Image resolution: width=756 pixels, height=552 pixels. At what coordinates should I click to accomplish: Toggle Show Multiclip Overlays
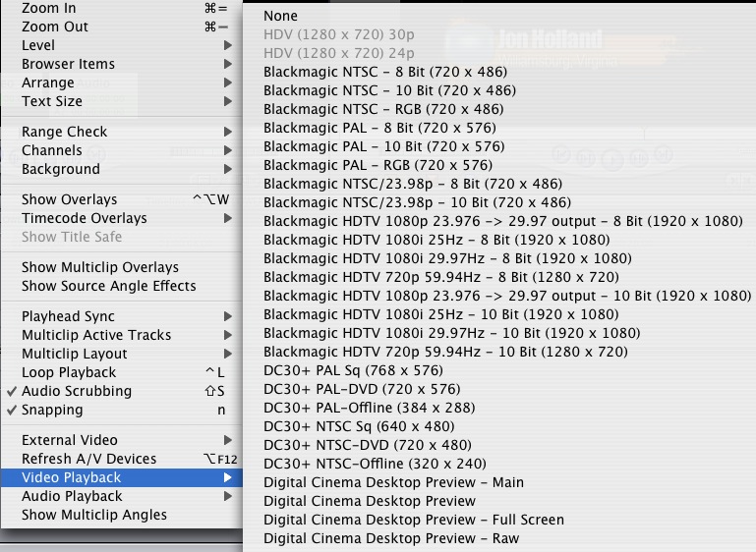(121, 267)
